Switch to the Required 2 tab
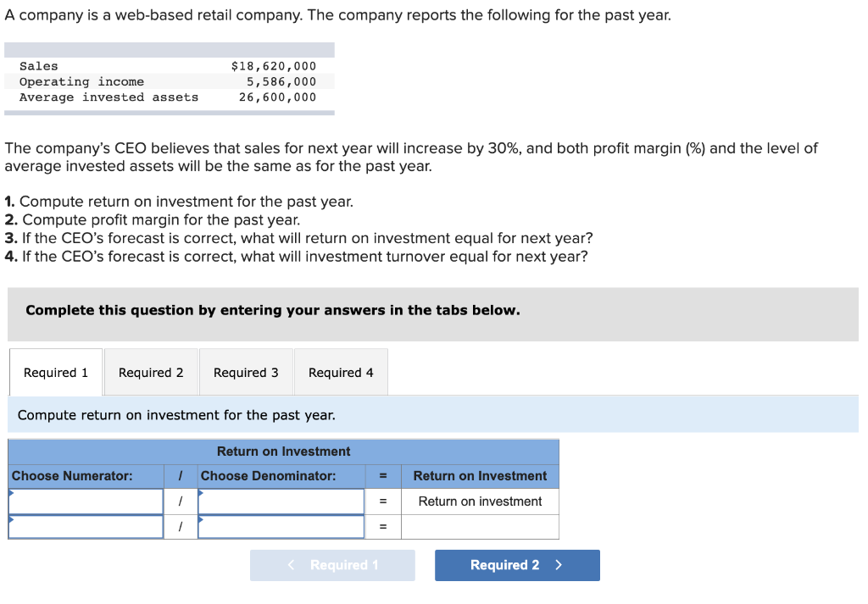Image resolution: width=868 pixels, height=604 pixels. point(150,372)
